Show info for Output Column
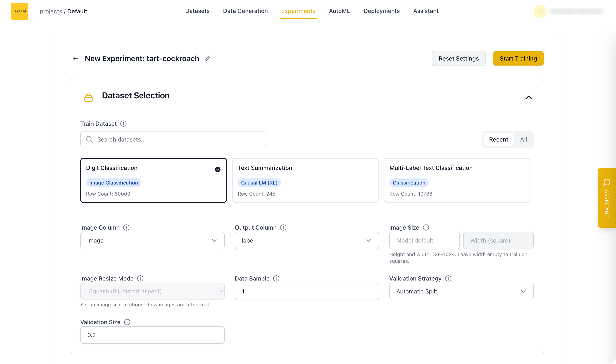 283,228
